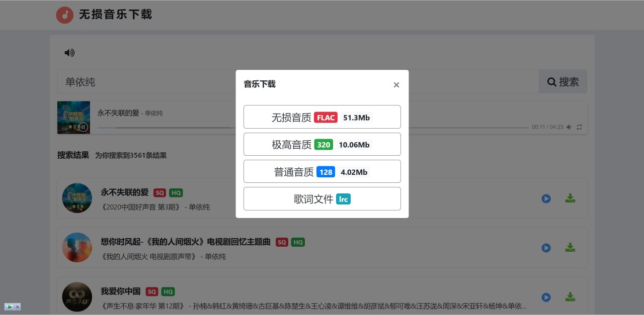
Task: Choose 极高音质 320 download option
Action: [x=322, y=144]
